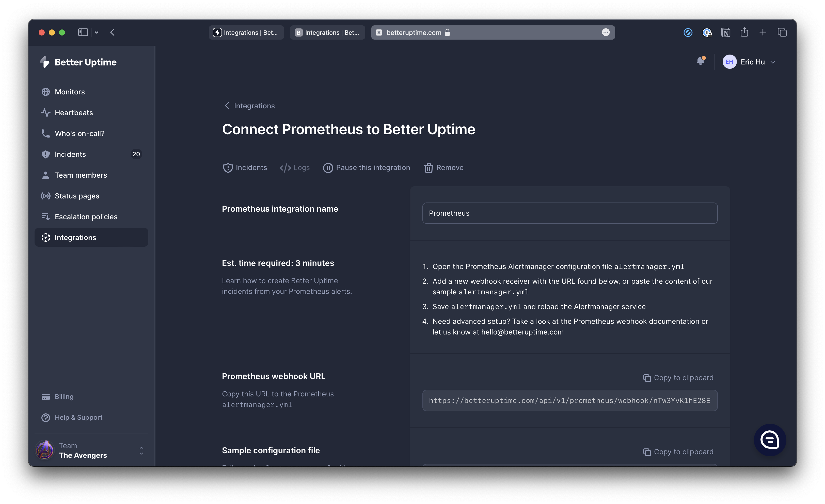The image size is (825, 504).
Task: Open the address bar more options button
Action: pyautogui.click(x=606, y=32)
